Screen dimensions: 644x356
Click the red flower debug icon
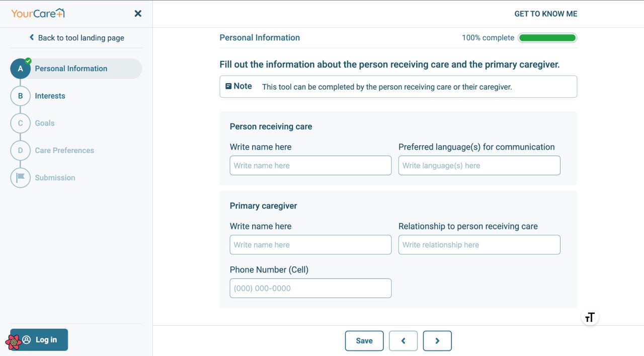coord(13,342)
